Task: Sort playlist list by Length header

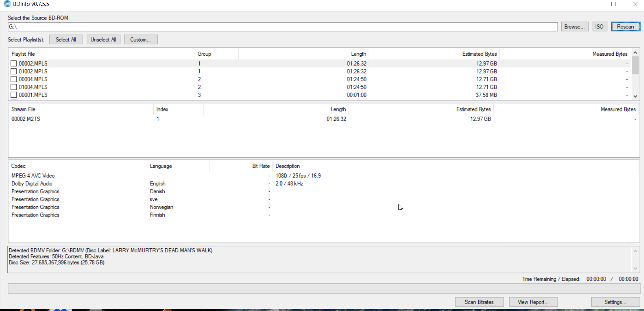Action: [x=304, y=54]
